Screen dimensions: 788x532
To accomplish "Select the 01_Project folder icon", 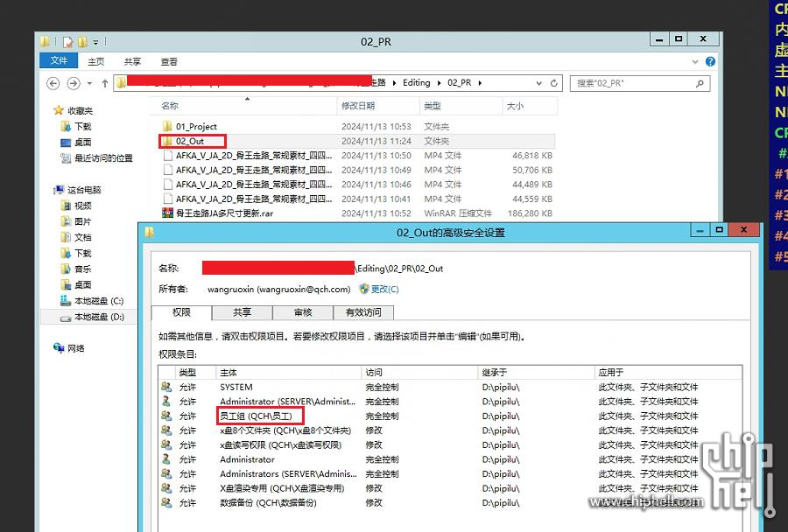I will [167, 126].
